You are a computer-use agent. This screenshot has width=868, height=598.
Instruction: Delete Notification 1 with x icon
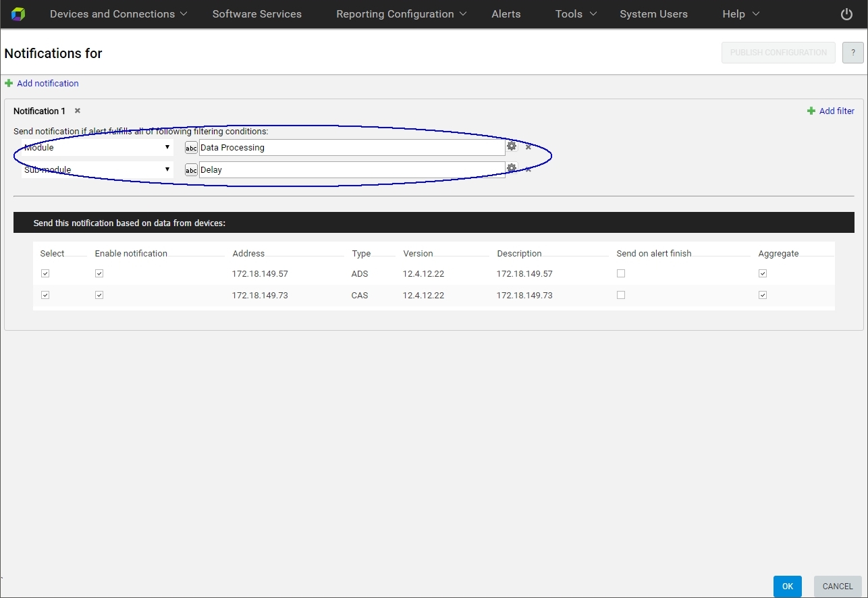click(x=78, y=111)
